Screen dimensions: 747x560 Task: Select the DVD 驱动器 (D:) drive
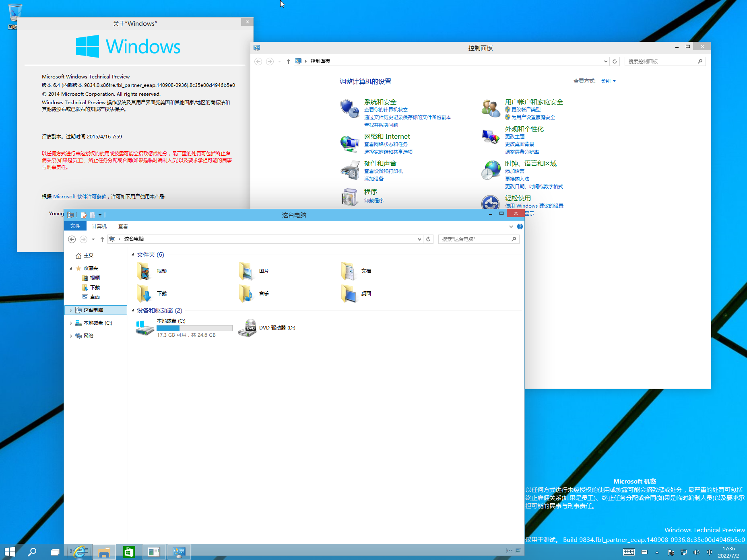[267, 328]
